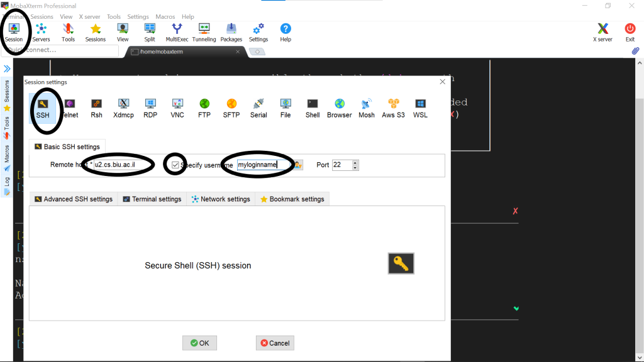Image resolution: width=644 pixels, height=362 pixels.
Task: Click the Cancel button
Action: click(x=275, y=343)
